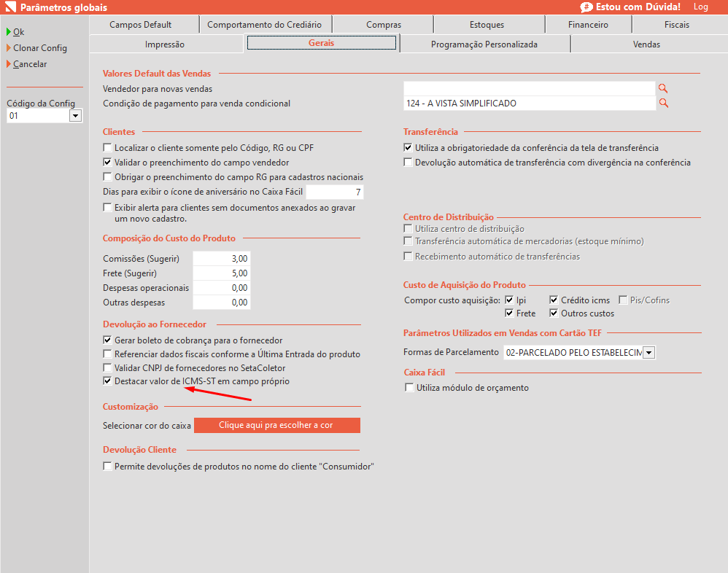Click Ok to confirm the parameters

tap(18, 31)
